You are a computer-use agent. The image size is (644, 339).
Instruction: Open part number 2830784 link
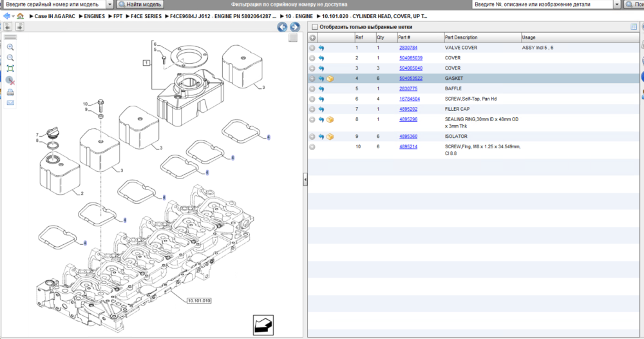(x=408, y=48)
